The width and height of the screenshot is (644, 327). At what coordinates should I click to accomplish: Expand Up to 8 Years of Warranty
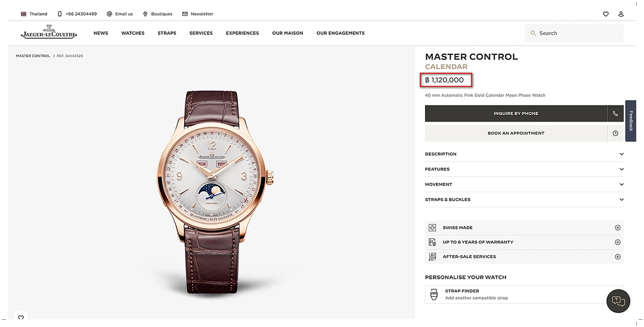524,242
